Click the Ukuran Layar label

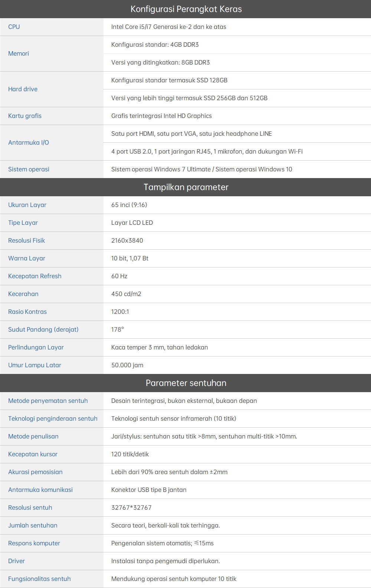coord(27,205)
